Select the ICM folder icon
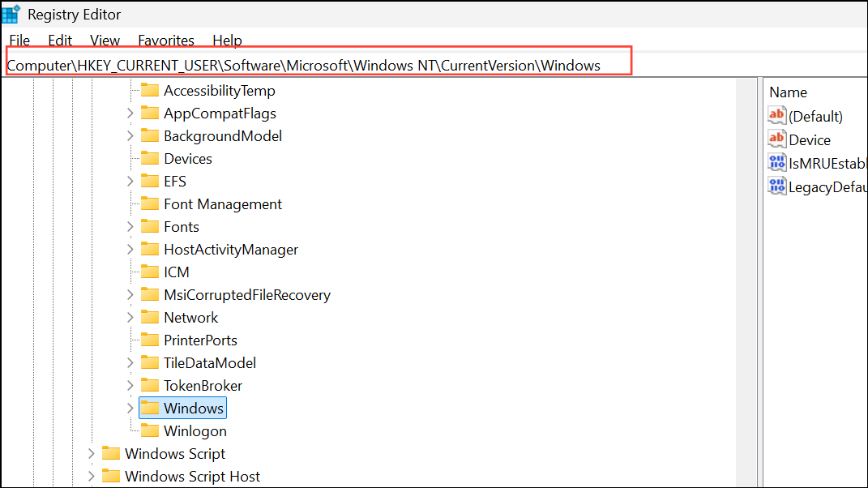Screen dimensions: 868x488 [x=149, y=272]
